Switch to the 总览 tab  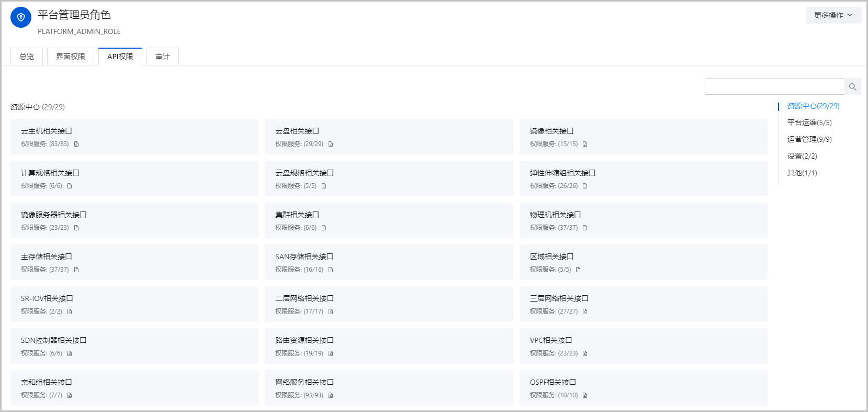point(27,57)
